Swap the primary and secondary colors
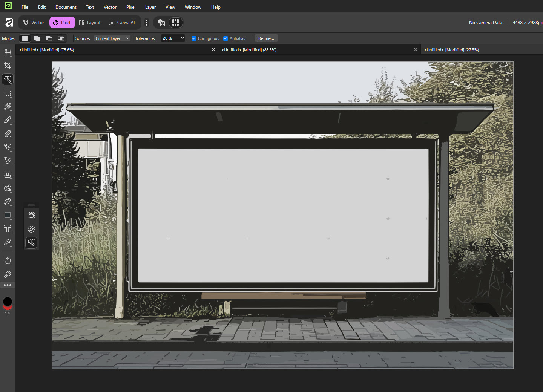The width and height of the screenshot is (543, 392). (8, 313)
